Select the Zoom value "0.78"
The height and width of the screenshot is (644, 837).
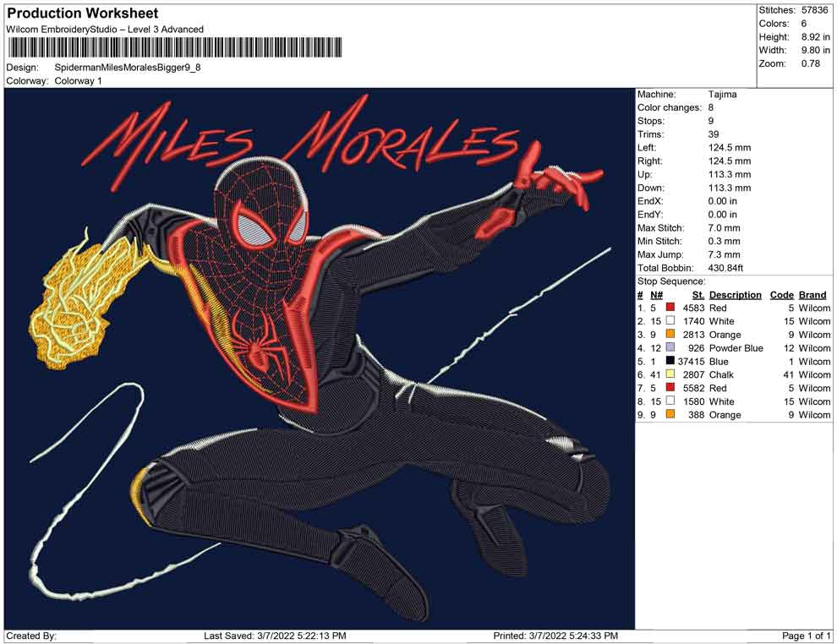pos(810,63)
